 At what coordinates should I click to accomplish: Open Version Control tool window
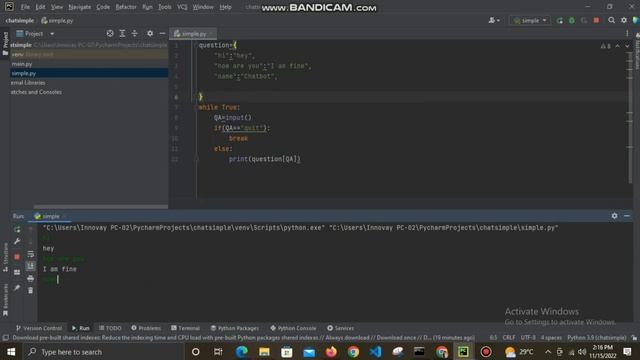(x=39, y=328)
